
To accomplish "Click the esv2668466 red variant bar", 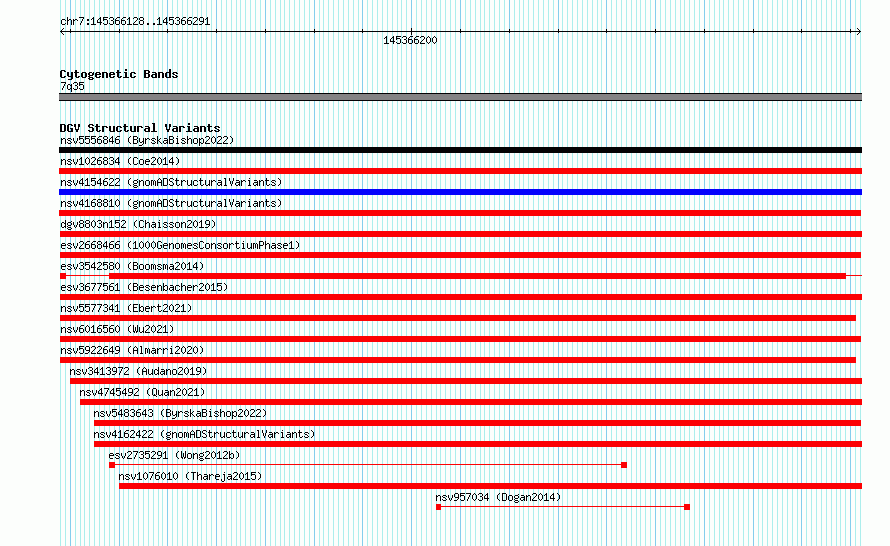I will [460, 255].
